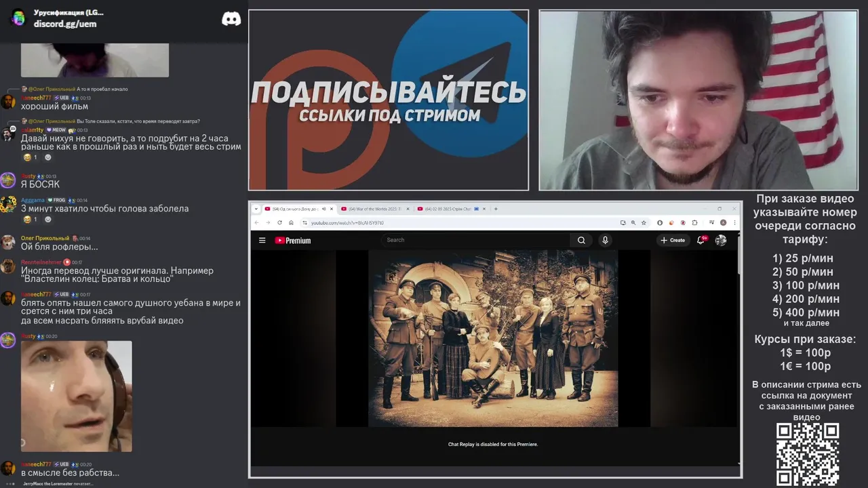This screenshot has width=868, height=488.
Task: Click message text 'хороший фильм'
Action: point(54,106)
